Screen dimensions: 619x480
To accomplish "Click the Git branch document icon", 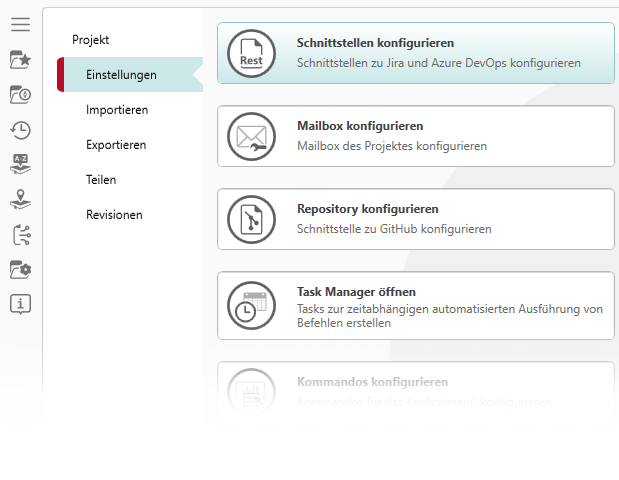I will click(x=251, y=219).
